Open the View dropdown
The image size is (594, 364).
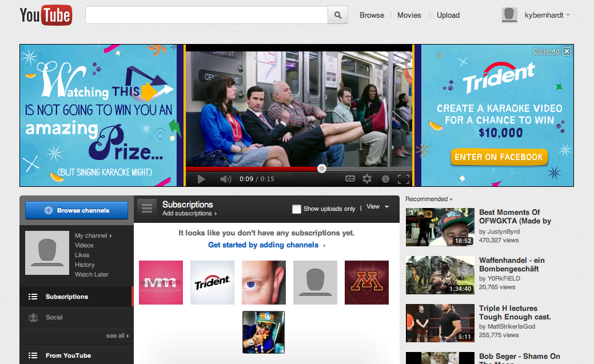pyautogui.click(x=377, y=207)
